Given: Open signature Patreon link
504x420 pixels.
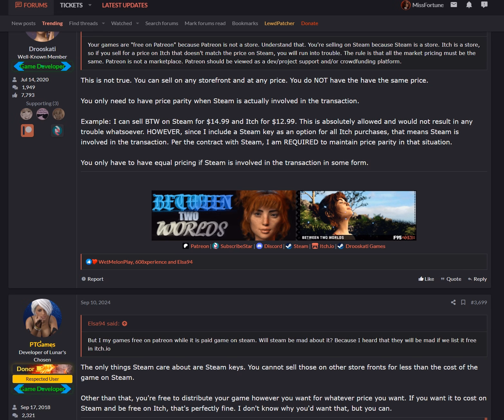Looking at the screenshot, I should pos(200,246).
